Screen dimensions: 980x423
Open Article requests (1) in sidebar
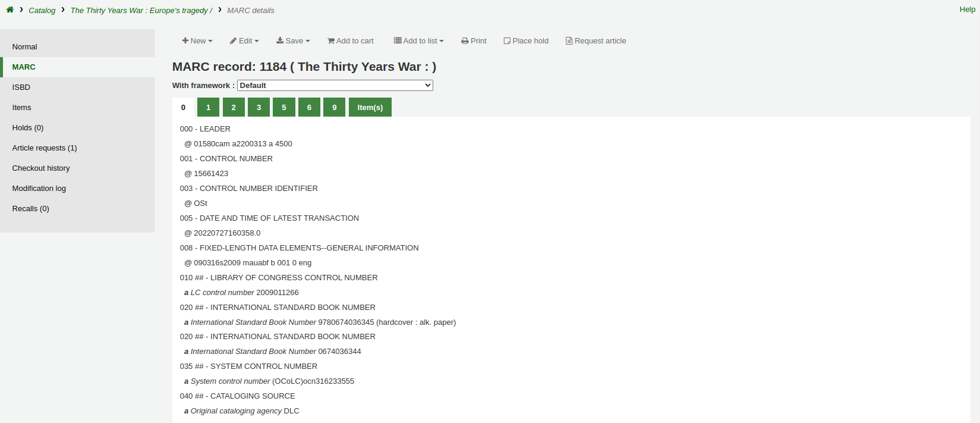(45, 148)
